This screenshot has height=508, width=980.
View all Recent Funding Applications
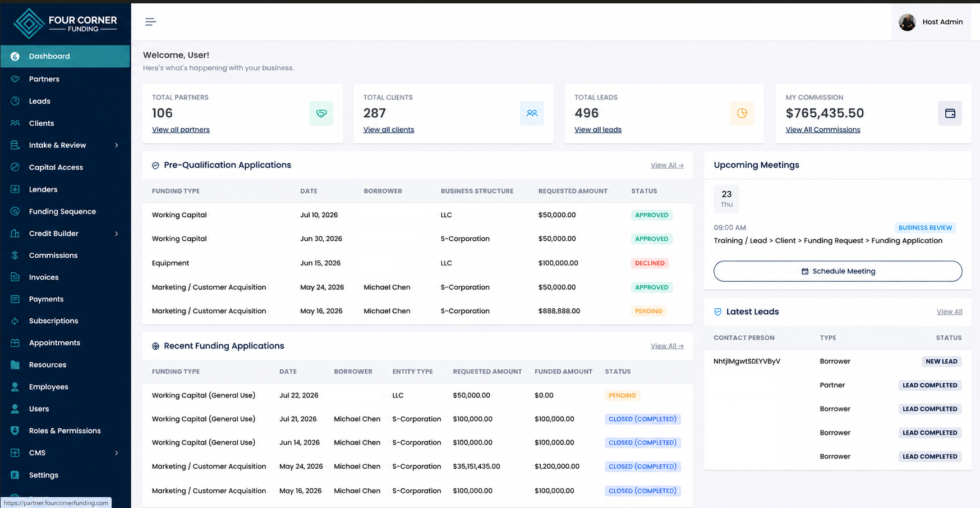pyautogui.click(x=667, y=346)
